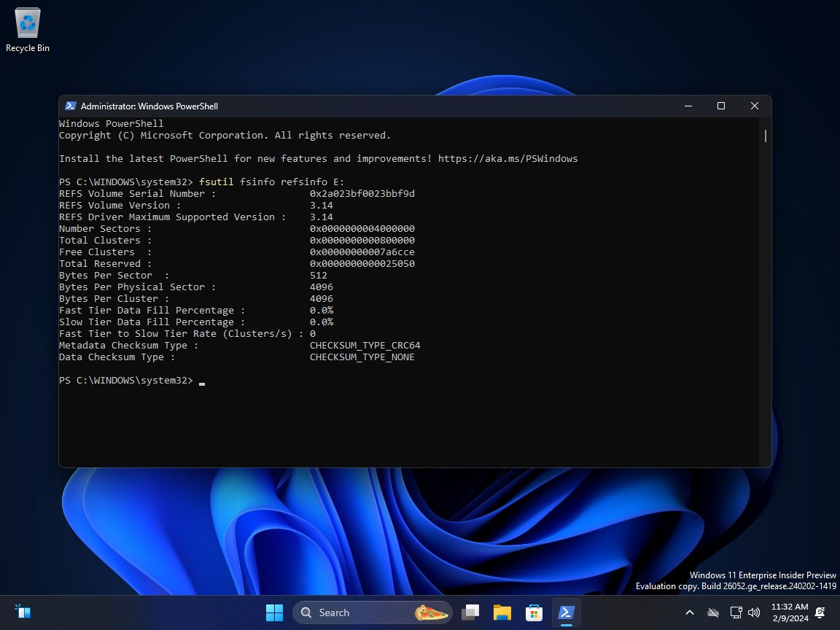Screen dimensions: 840x630
Task: Launch Microsoft Store from the taskbar
Action: (x=534, y=612)
